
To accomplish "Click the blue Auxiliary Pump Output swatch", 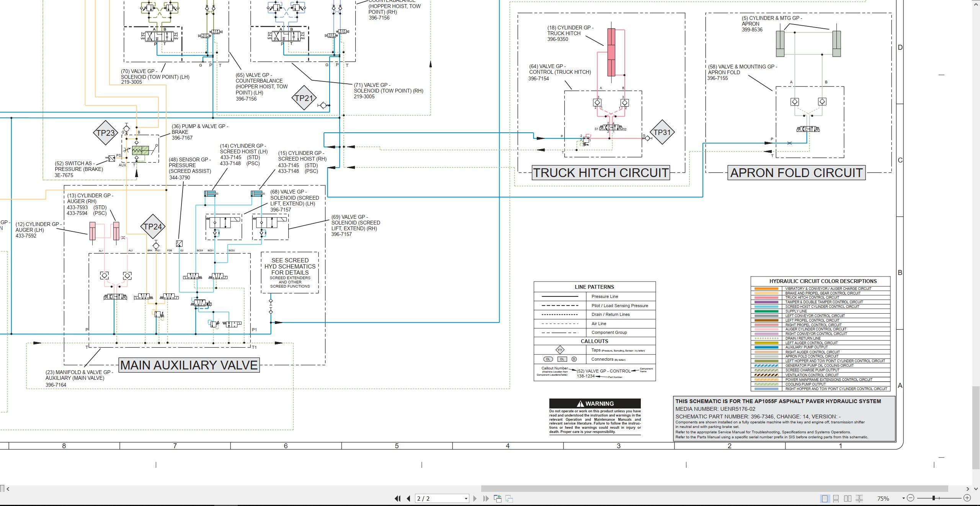I will click(x=766, y=347).
